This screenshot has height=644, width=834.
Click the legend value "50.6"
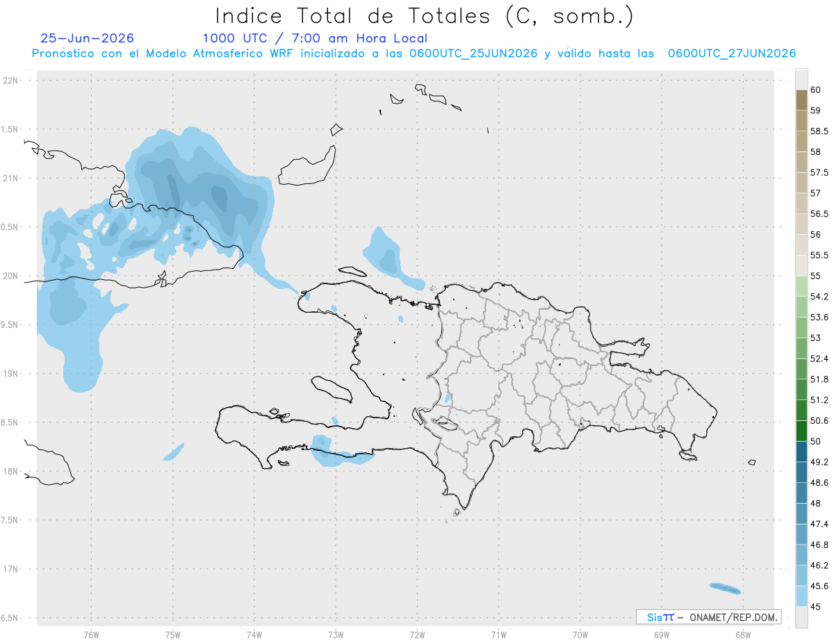(x=819, y=420)
